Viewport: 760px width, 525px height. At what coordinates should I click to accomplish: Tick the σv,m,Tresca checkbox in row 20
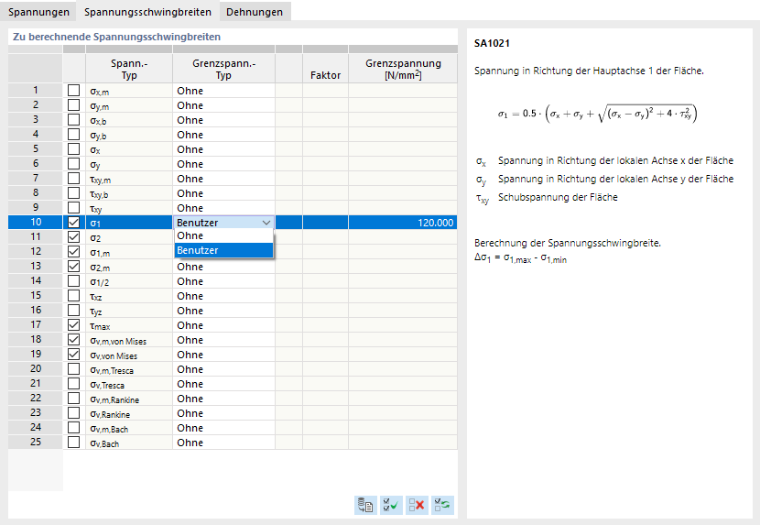74,369
